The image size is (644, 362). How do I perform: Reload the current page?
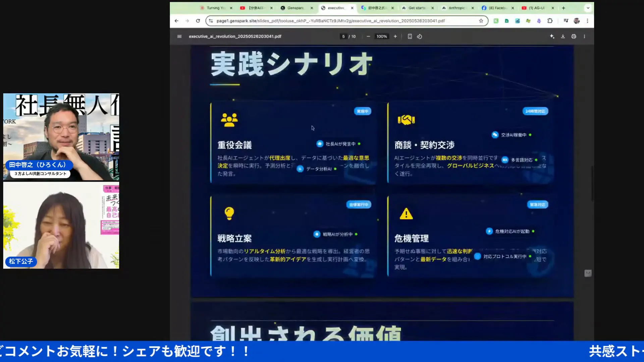(x=198, y=21)
